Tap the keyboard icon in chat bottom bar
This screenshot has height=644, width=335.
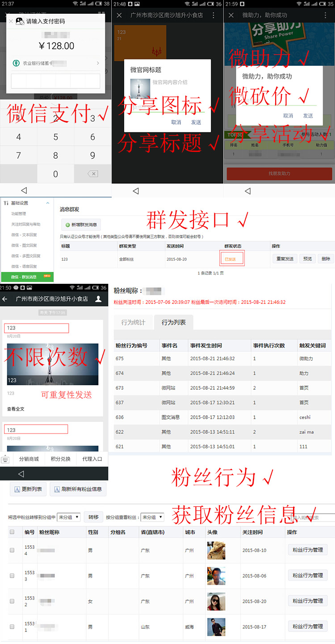(5, 459)
